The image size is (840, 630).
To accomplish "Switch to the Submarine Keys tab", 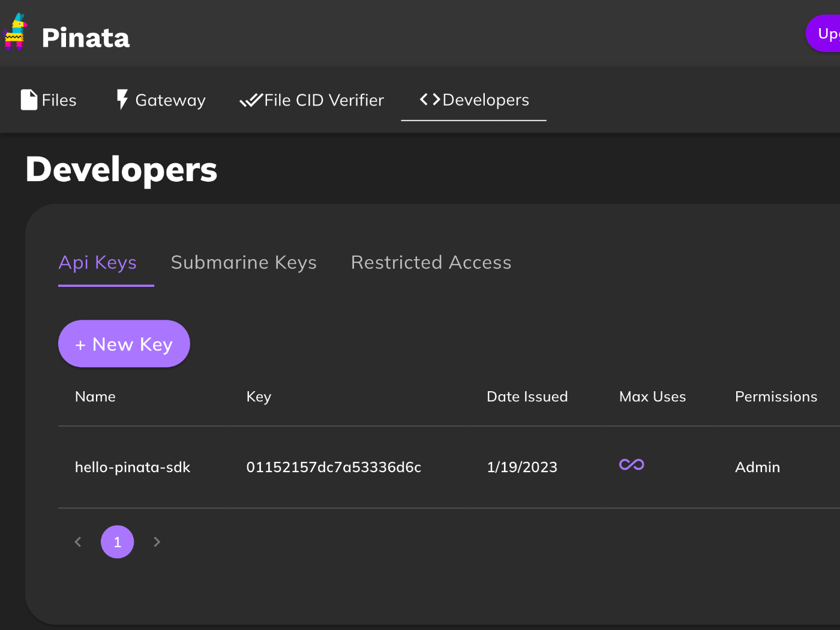I will click(244, 262).
